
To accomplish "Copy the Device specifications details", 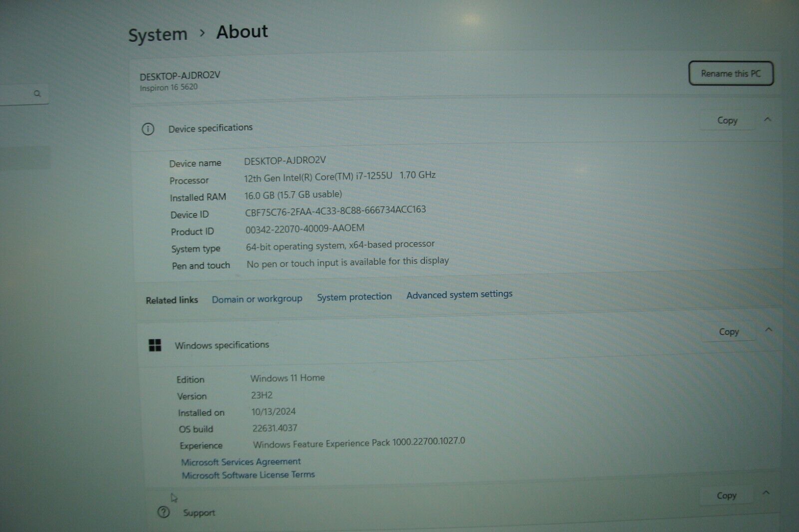I will pos(727,120).
